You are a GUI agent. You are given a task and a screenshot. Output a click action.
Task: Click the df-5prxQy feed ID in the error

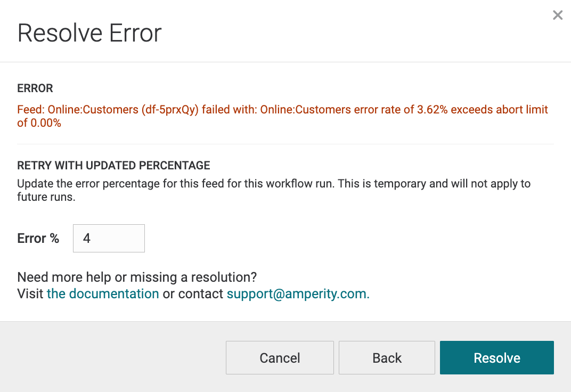tap(170, 110)
